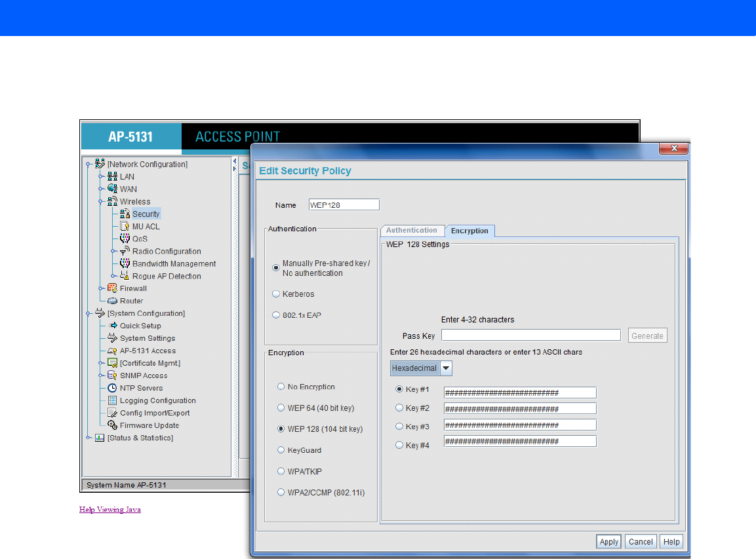Click the Firewall icon
756x559 pixels.
click(x=112, y=288)
